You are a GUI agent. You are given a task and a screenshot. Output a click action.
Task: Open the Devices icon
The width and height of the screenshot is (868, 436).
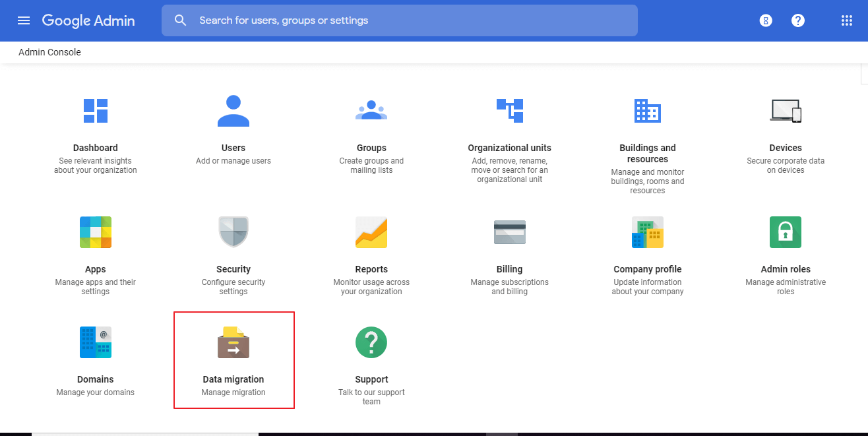pyautogui.click(x=786, y=111)
